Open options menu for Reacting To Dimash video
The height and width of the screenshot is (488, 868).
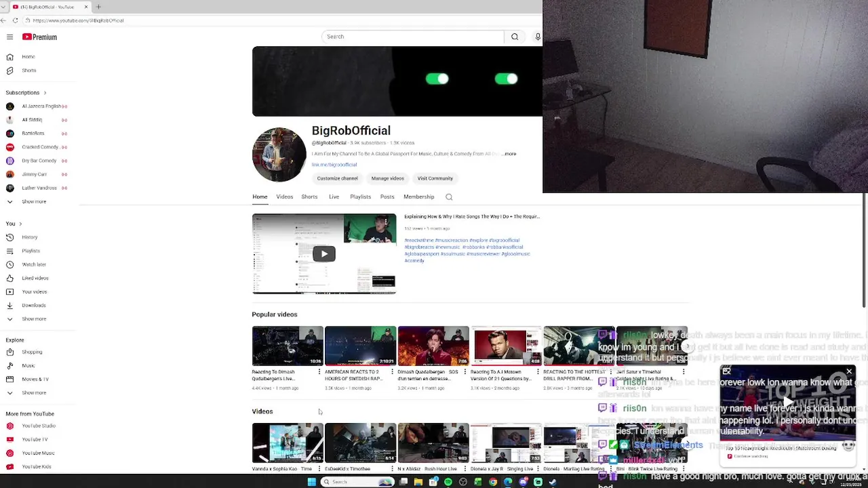pos(319,372)
